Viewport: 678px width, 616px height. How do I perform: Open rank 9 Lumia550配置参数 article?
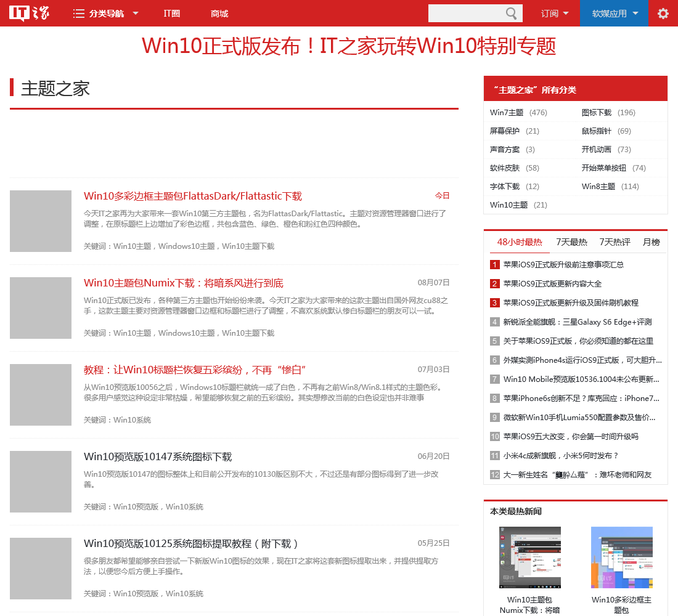579,417
